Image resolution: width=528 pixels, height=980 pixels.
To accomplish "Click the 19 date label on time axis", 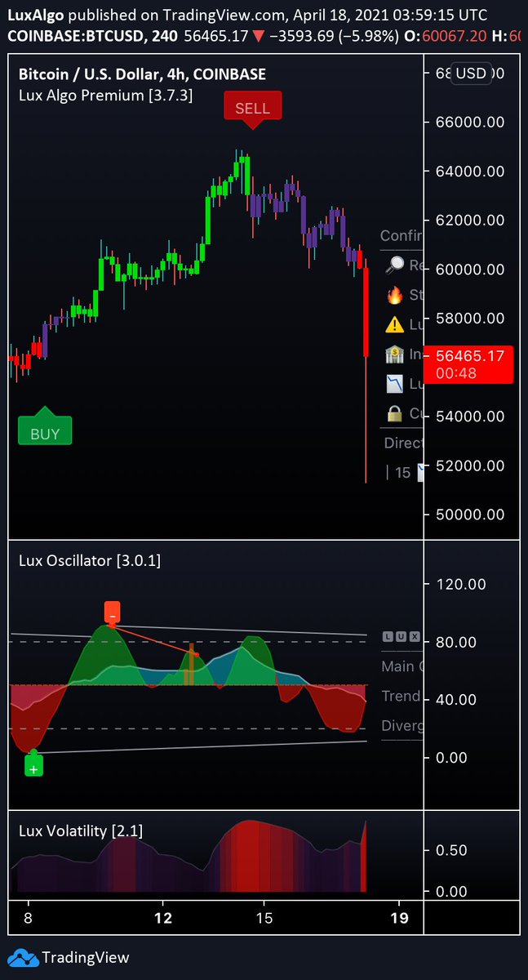I will (x=400, y=918).
